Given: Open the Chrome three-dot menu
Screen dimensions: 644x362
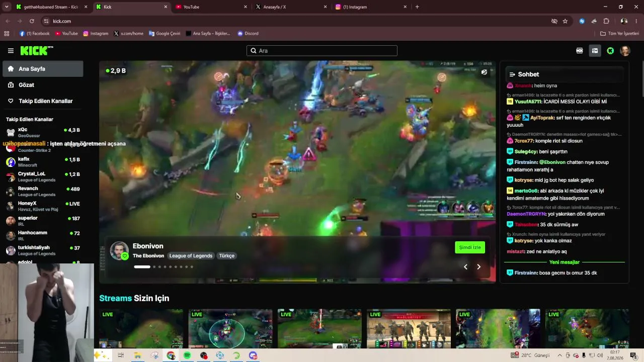Looking at the screenshot, I should (x=636, y=21).
